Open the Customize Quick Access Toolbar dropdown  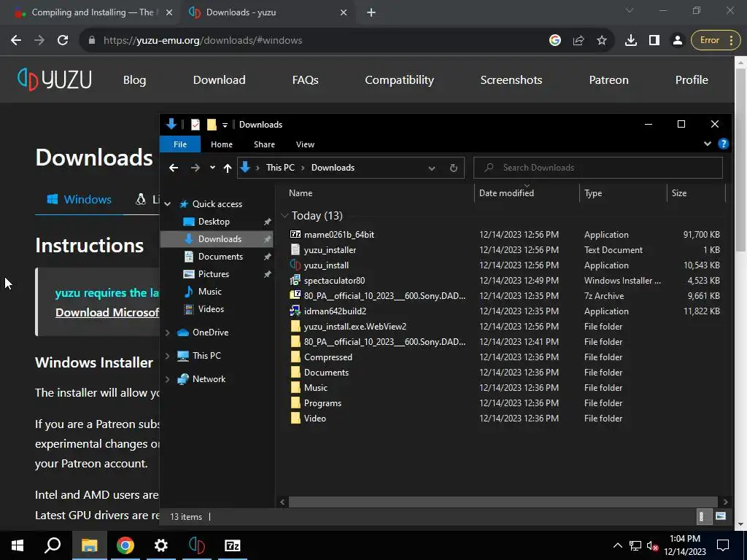[225, 125]
